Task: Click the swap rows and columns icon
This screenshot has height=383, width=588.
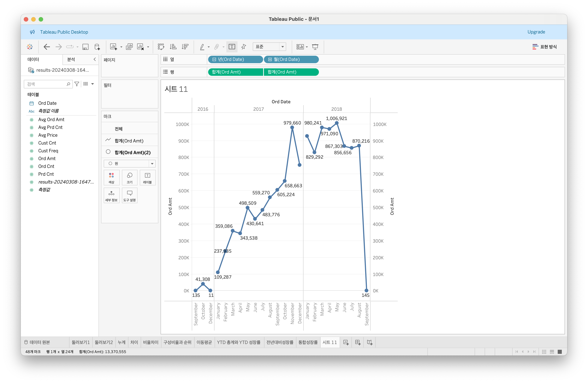Action: [161, 47]
